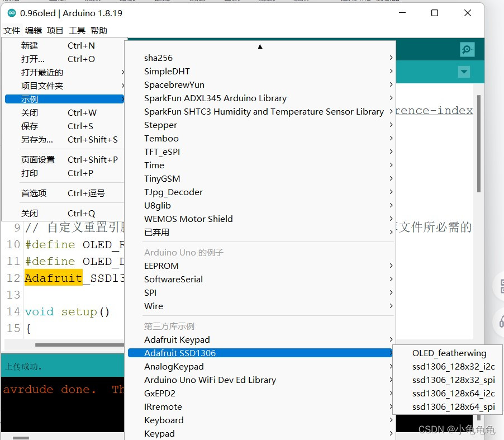
Task: Open EEPROM examples
Action: point(261,266)
